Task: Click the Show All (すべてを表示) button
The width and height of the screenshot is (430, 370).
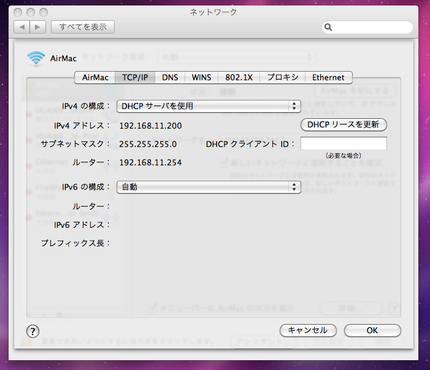Action: tap(83, 27)
